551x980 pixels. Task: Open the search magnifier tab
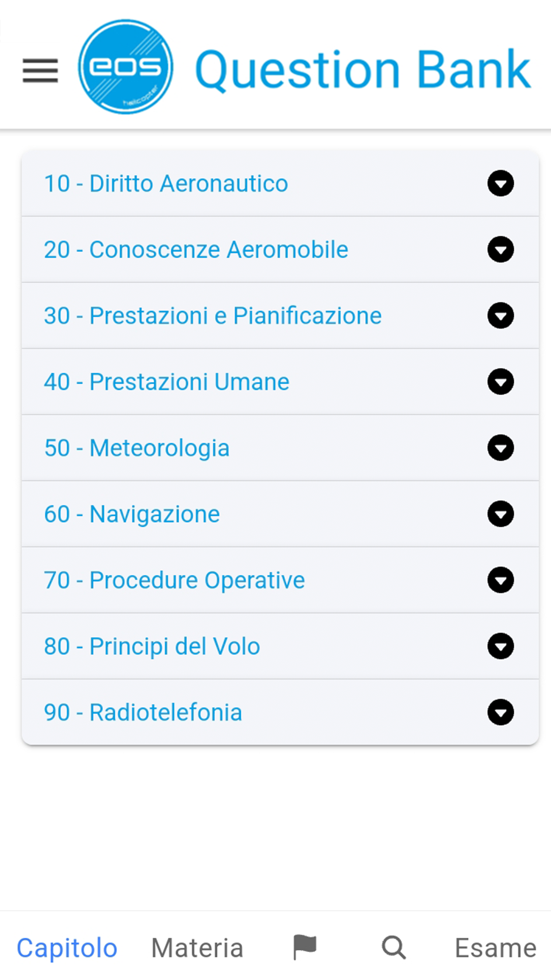394,948
